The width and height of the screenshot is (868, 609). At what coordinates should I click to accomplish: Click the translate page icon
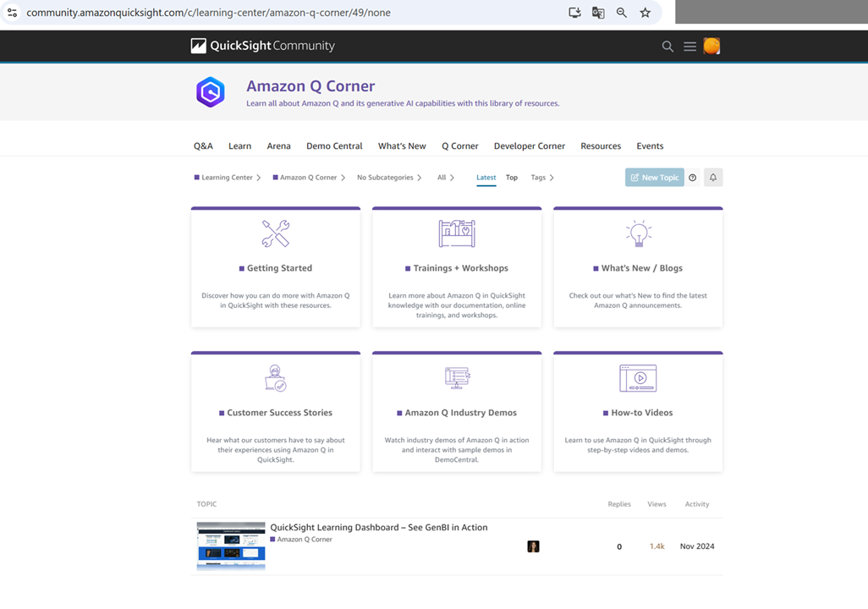pos(598,12)
